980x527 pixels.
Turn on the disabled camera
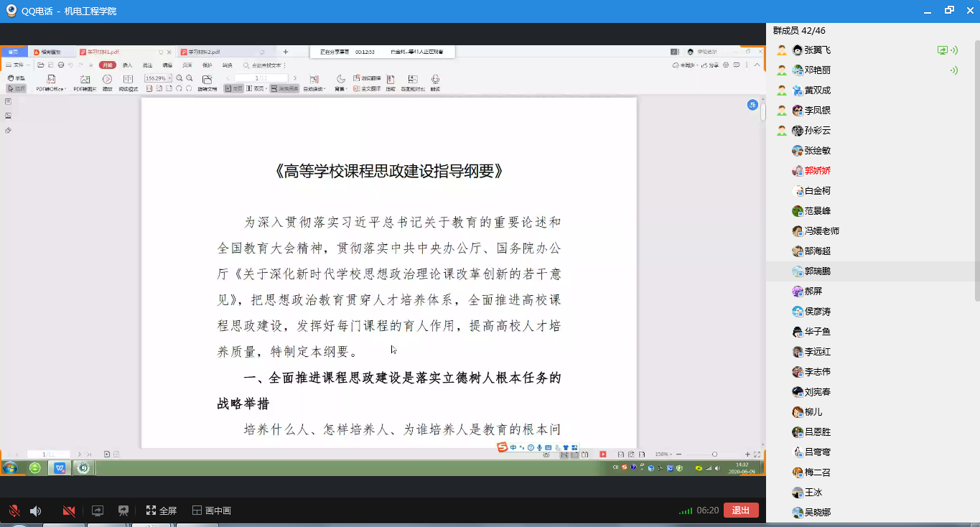coord(69,511)
